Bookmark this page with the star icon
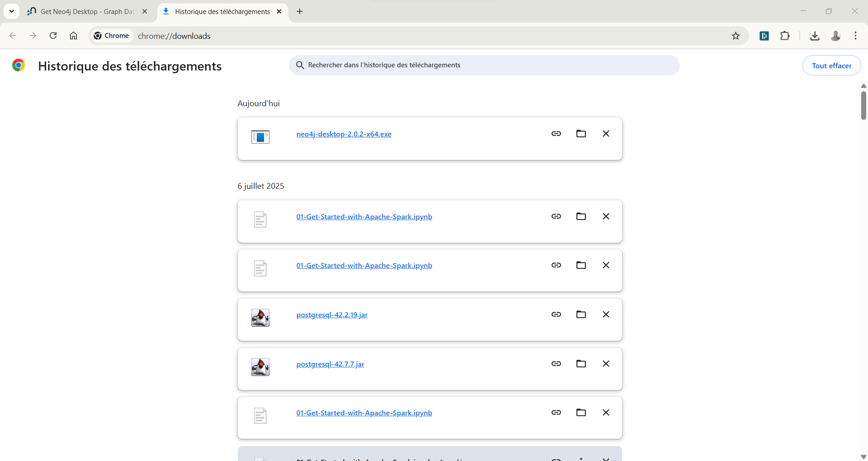Screen dimensions: 868x461 736,36
